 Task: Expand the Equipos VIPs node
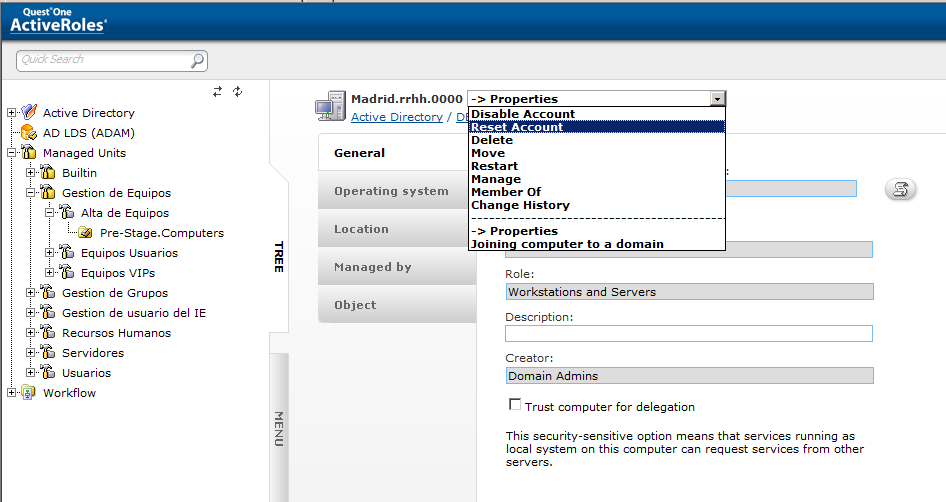49,273
